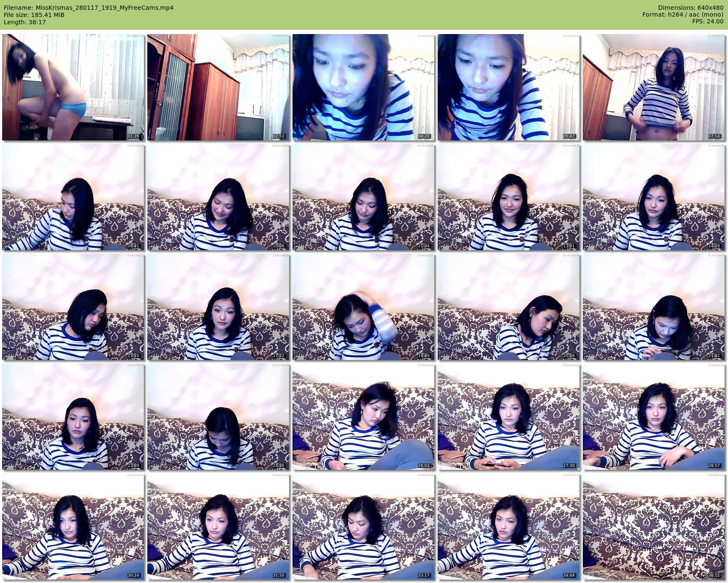Viewport: 728px width, 583px height.
Task: Select the thumbnail at 15:55
Action: tap(73, 307)
